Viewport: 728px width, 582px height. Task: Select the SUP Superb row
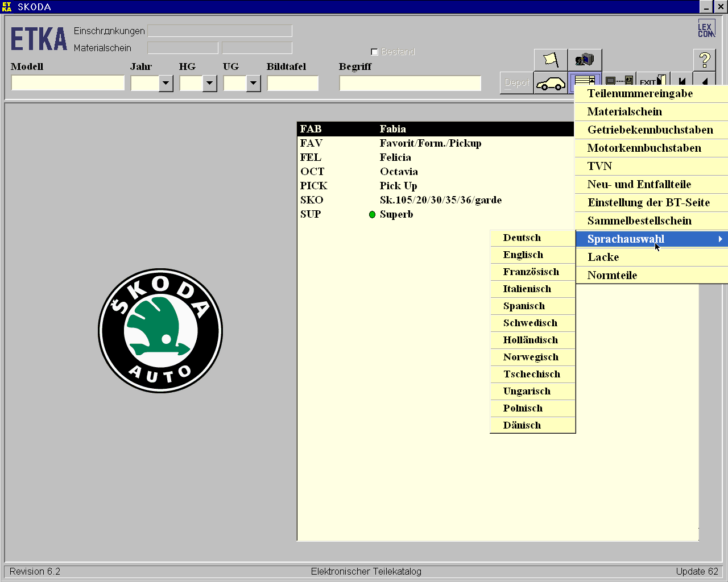tap(435, 214)
